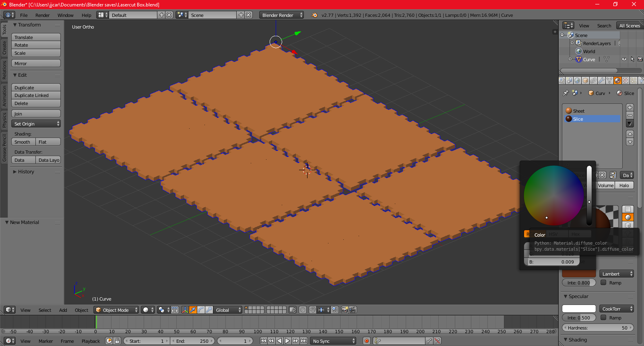Open the Render menu

pos(42,15)
